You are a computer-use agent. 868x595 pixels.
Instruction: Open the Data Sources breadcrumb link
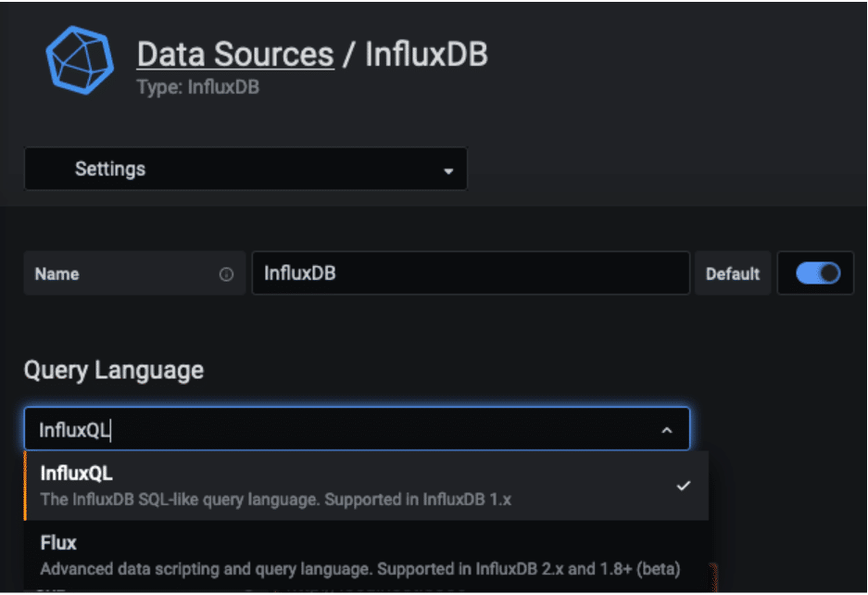233,54
